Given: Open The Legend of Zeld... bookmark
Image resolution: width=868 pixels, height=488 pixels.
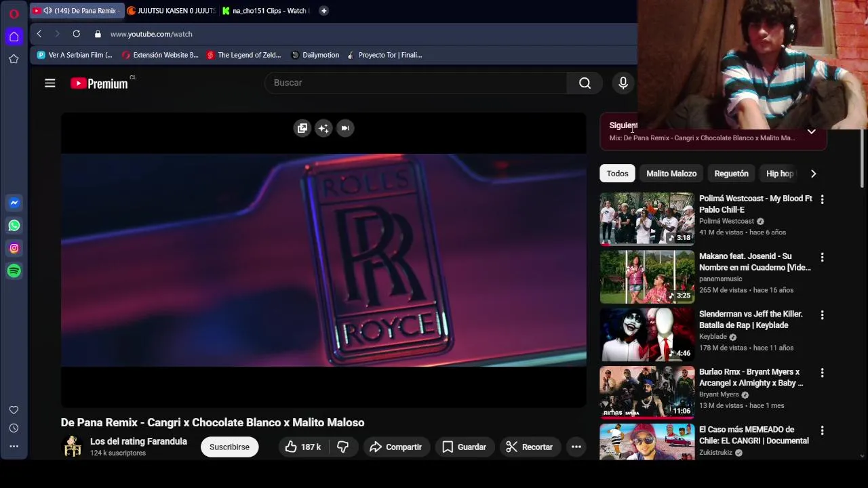Looking at the screenshot, I should click(x=244, y=55).
